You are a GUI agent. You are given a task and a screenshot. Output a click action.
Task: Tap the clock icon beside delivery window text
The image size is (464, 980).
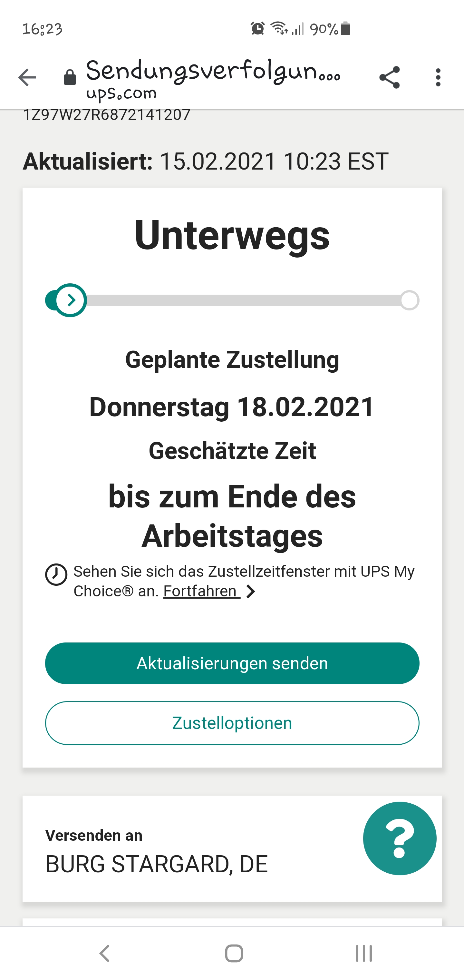pos(56,574)
